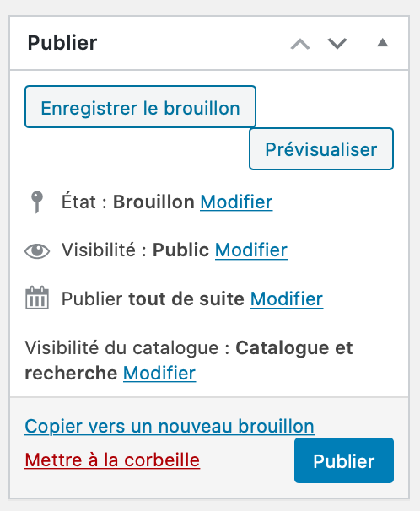Edit catalogue visibility Modifier link
Screen dimensions: 420x511
(x=159, y=373)
